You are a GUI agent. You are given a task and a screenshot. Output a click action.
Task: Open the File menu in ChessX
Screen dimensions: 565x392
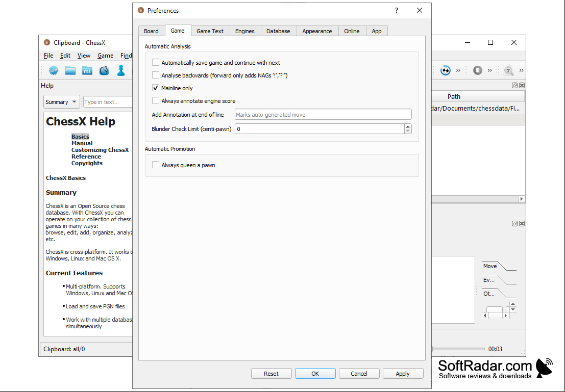pos(48,56)
